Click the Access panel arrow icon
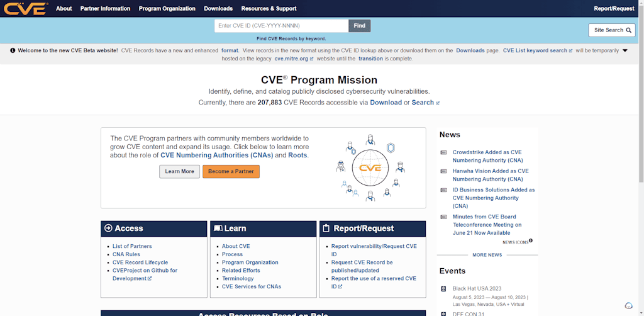The height and width of the screenshot is (316, 644). point(108,229)
